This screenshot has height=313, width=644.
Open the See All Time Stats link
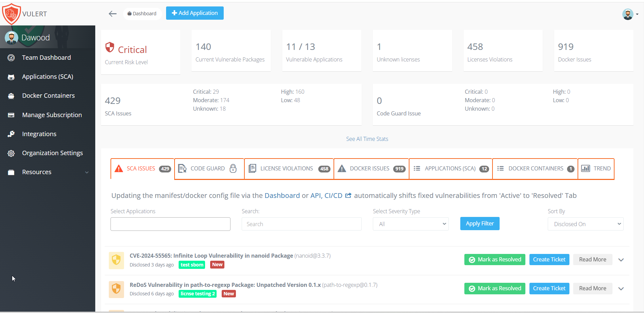coord(367,139)
